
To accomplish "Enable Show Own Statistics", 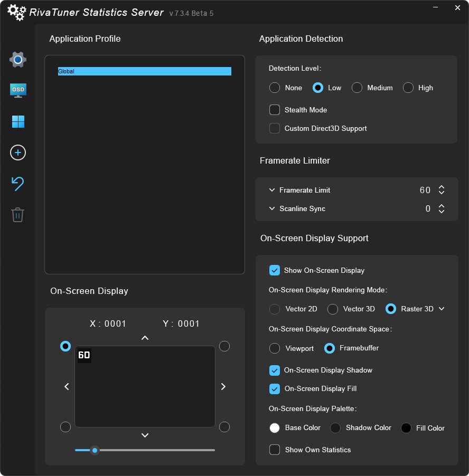I will click(274, 450).
